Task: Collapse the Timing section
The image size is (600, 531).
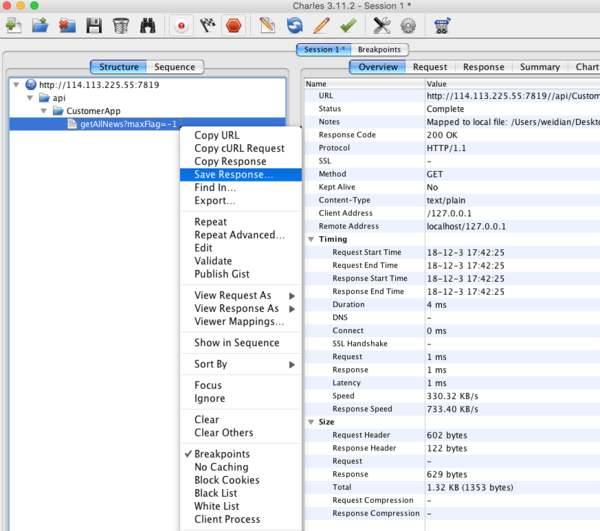Action: coord(311,239)
